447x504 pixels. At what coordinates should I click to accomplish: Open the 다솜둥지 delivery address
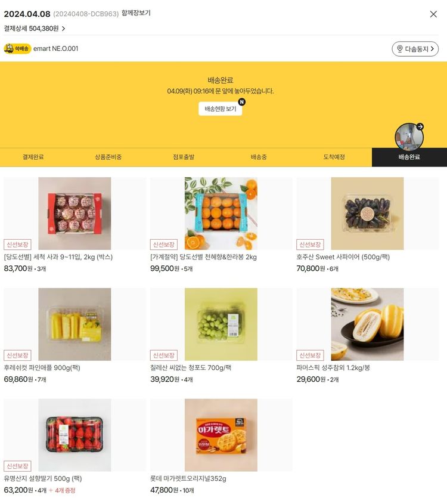click(415, 49)
